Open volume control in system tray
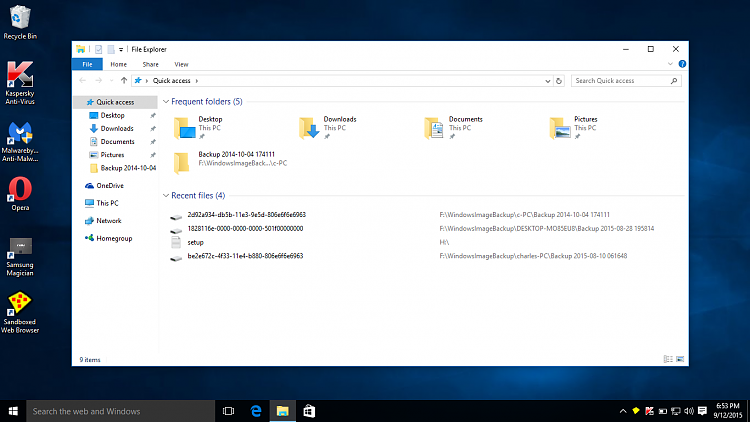Viewport: 750px width, 422px height. click(x=689, y=411)
